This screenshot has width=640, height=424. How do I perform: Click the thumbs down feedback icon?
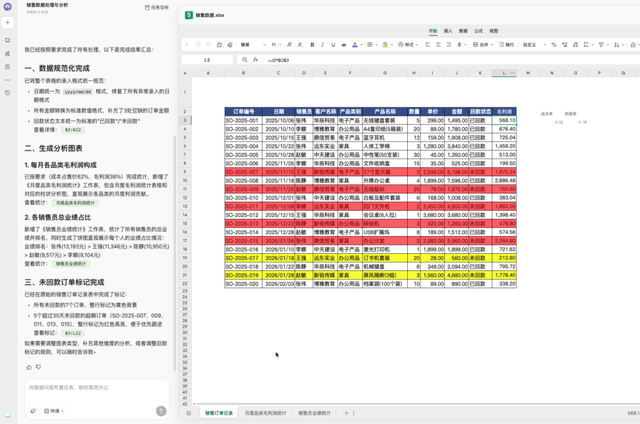(38, 367)
